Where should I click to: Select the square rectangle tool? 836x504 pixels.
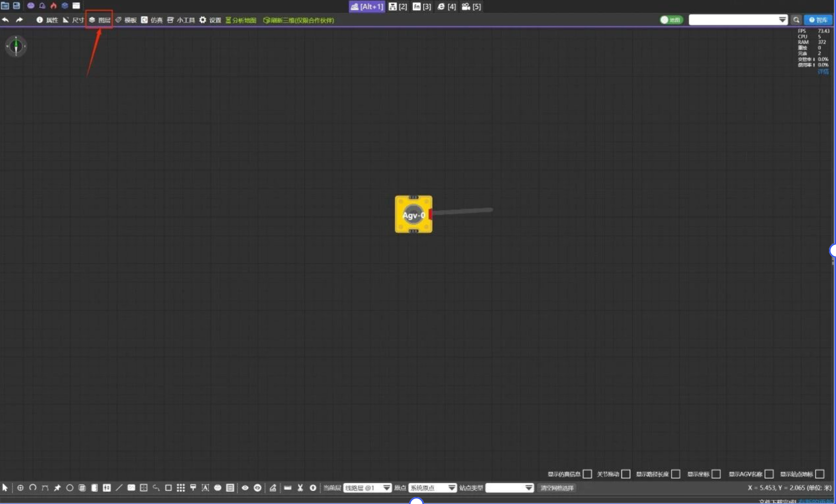tap(168, 487)
